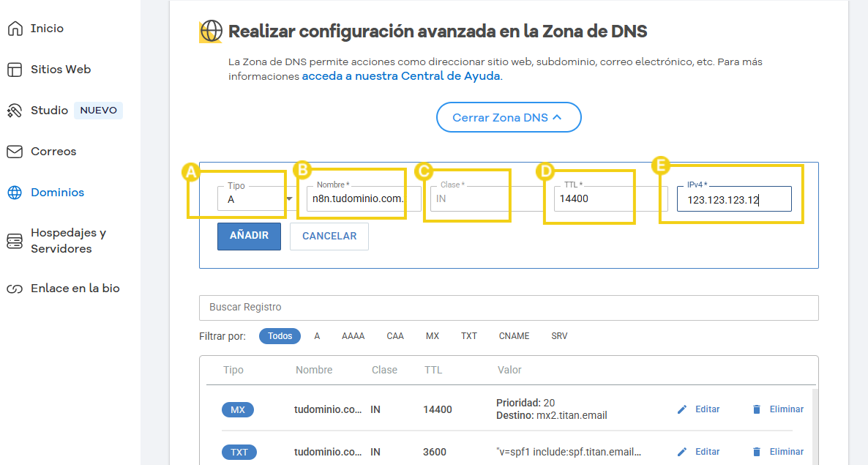Collapse the DNS zone via Cerrar Zona DNS

pos(509,117)
